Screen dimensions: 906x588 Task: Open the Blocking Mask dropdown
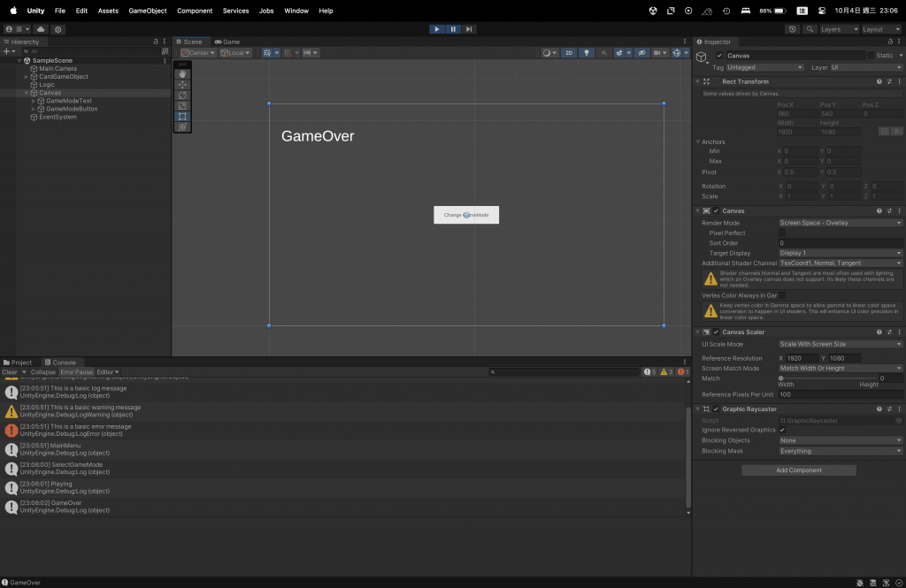pyautogui.click(x=841, y=451)
